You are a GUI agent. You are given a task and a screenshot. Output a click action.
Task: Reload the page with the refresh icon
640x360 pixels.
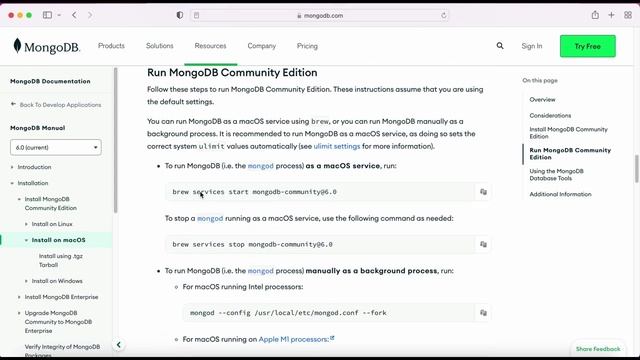[443, 16]
